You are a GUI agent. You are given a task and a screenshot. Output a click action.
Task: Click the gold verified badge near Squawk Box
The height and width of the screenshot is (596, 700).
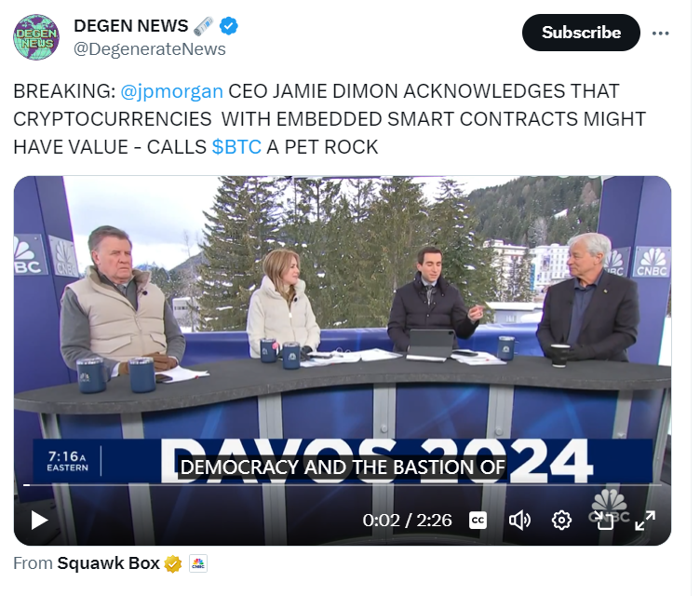coord(173,563)
